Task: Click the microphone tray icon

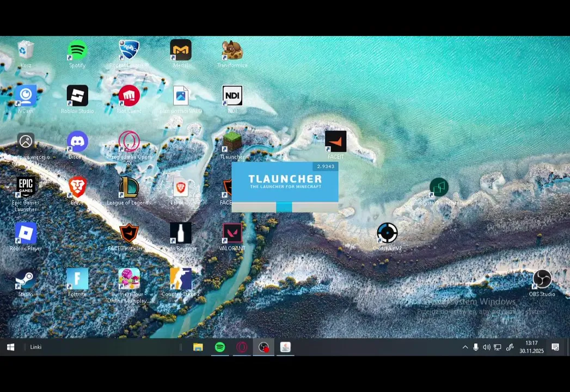Action: pyautogui.click(x=475, y=347)
